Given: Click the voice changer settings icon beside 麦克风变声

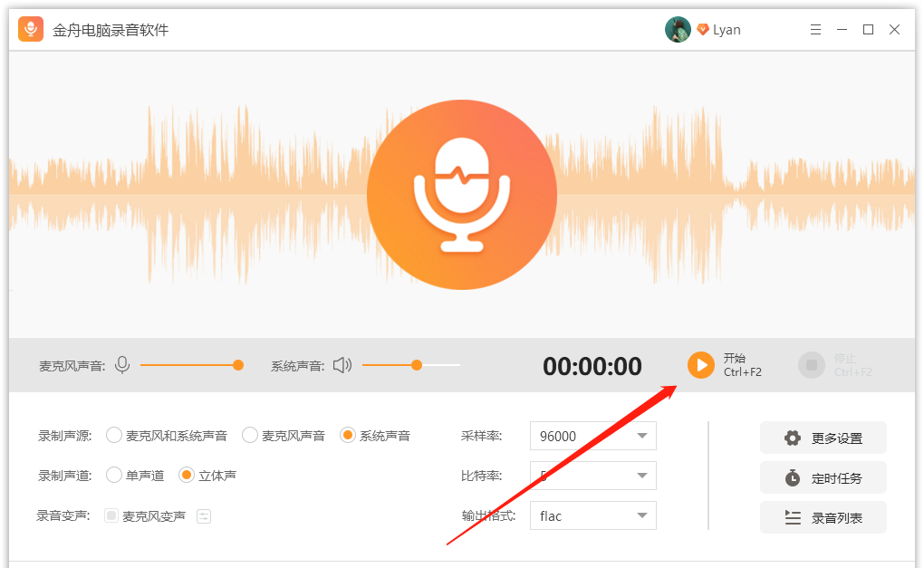Looking at the screenshot, I should (203, 515).
